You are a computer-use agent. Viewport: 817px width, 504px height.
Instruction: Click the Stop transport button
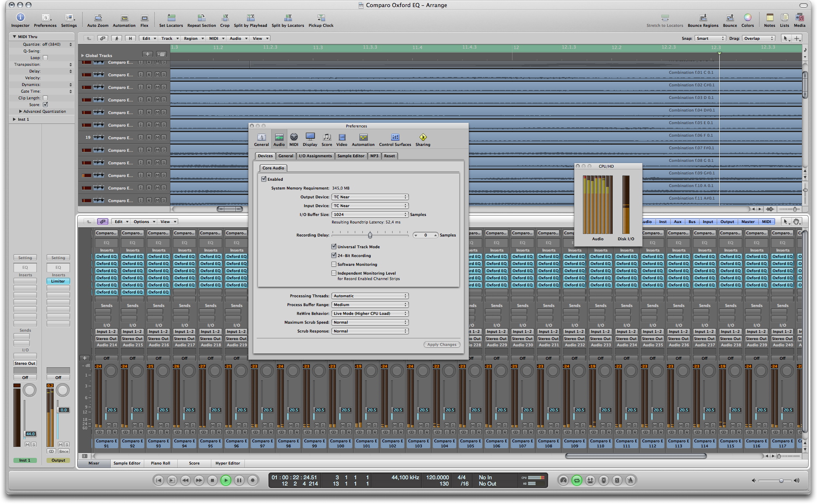(x=212, y=481)
